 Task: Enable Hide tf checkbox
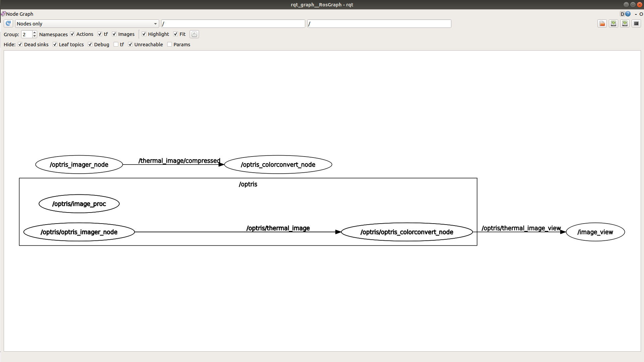[116, 45]
